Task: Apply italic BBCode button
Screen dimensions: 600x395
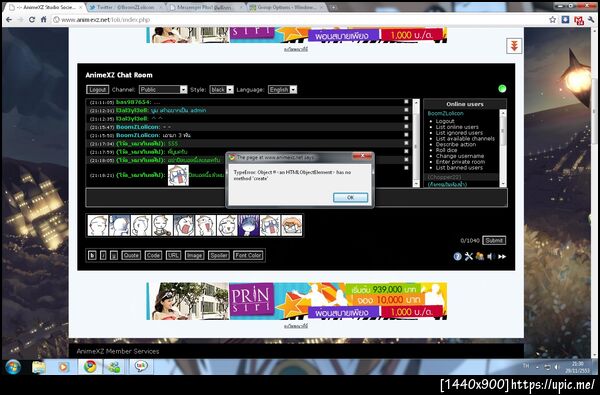Action: (x=103, y=255)
